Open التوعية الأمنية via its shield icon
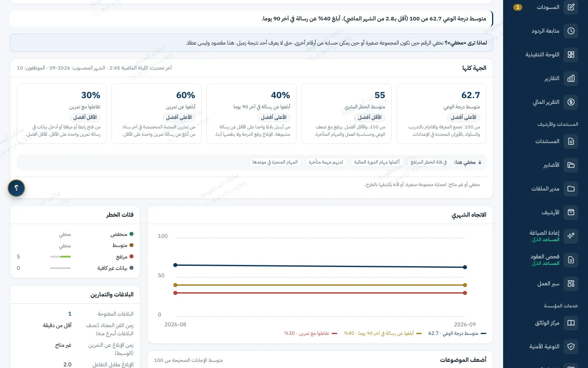This screenshot has height=368, width=588. [571, 347]
